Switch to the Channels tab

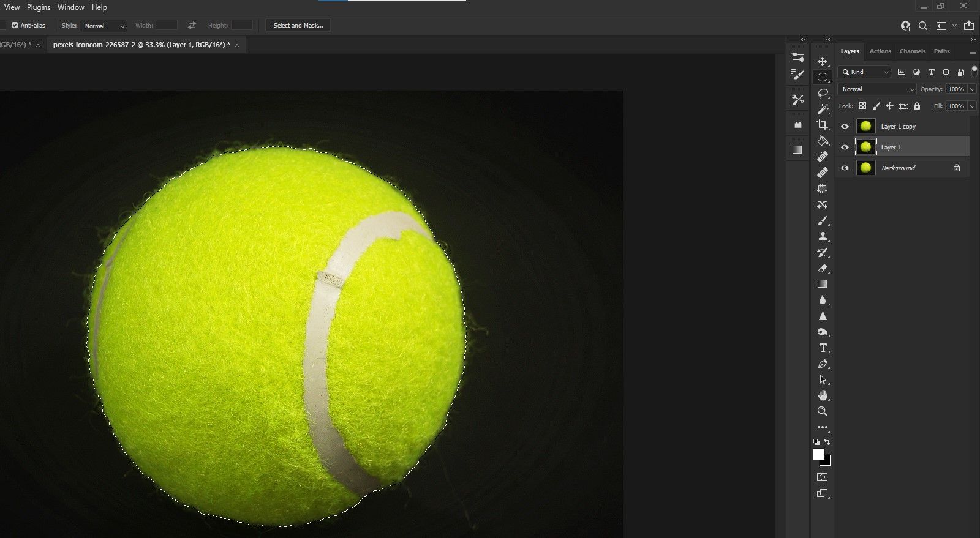pos(913,51)
